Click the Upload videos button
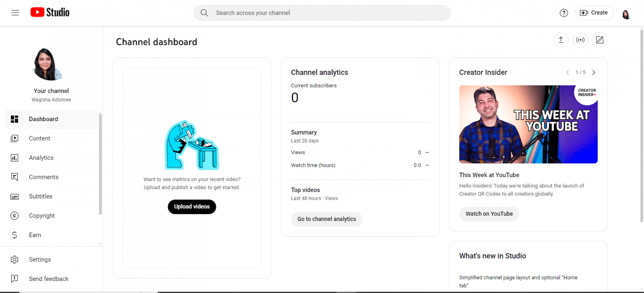Image resolution: width=644 pixels, height=293 pixels. (x=192, y=207)
